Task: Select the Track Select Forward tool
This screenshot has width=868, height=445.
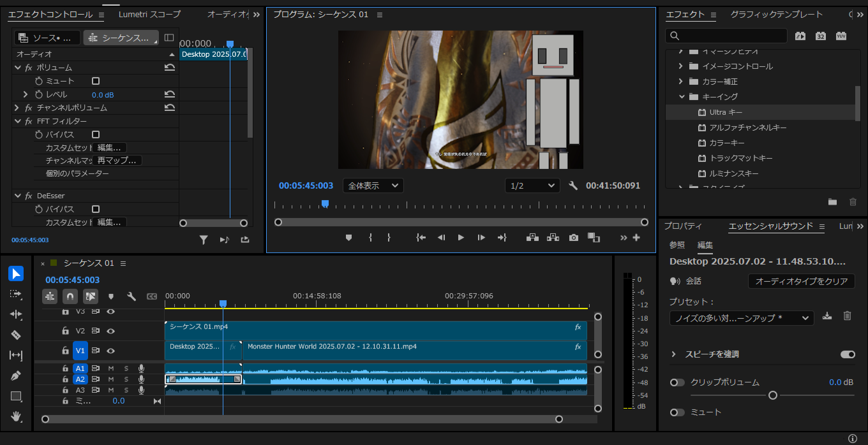Action: 17,294
